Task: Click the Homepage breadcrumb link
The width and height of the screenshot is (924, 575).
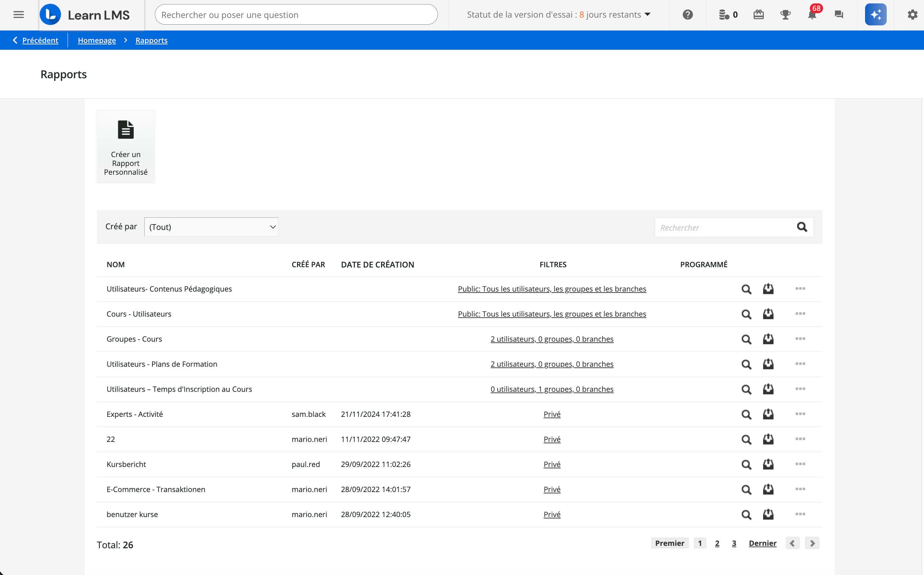Action: 97,40
